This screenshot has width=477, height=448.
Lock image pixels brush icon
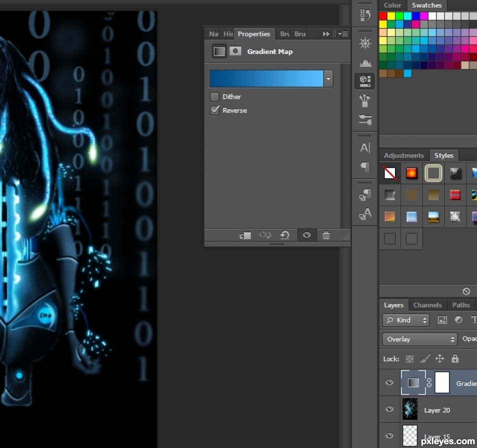point(424,359)
